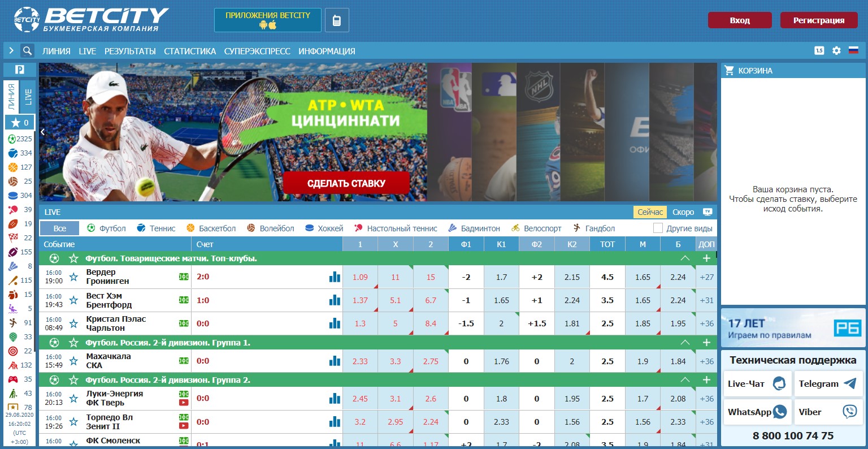
Task: Open the mobile version phone icon
Action: point(337,20)
